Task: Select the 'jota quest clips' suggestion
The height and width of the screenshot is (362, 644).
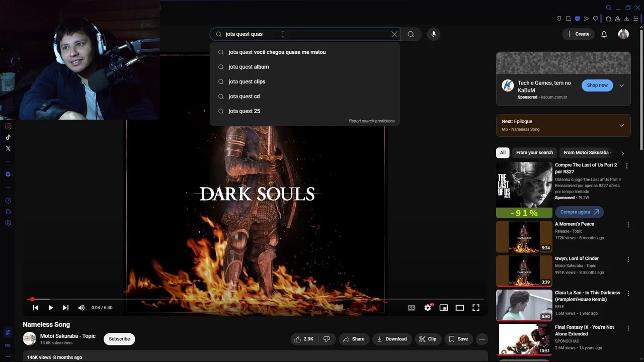Action: [305, 81]
